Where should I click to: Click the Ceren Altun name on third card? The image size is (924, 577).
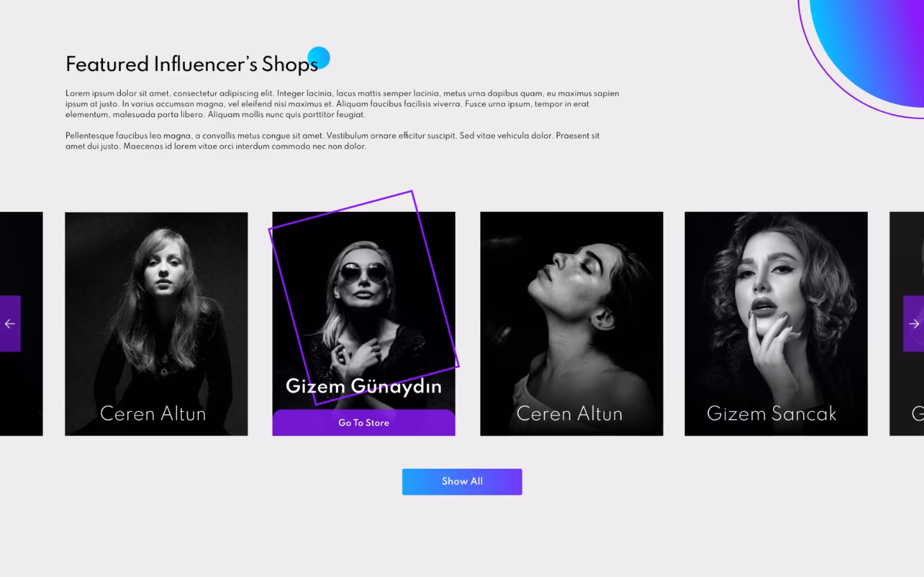(570, 414)
